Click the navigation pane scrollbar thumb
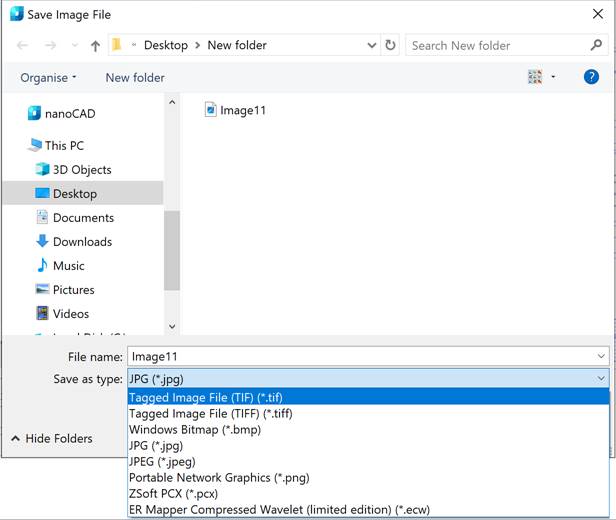616x520 pixels. click(x=172, y=251)
